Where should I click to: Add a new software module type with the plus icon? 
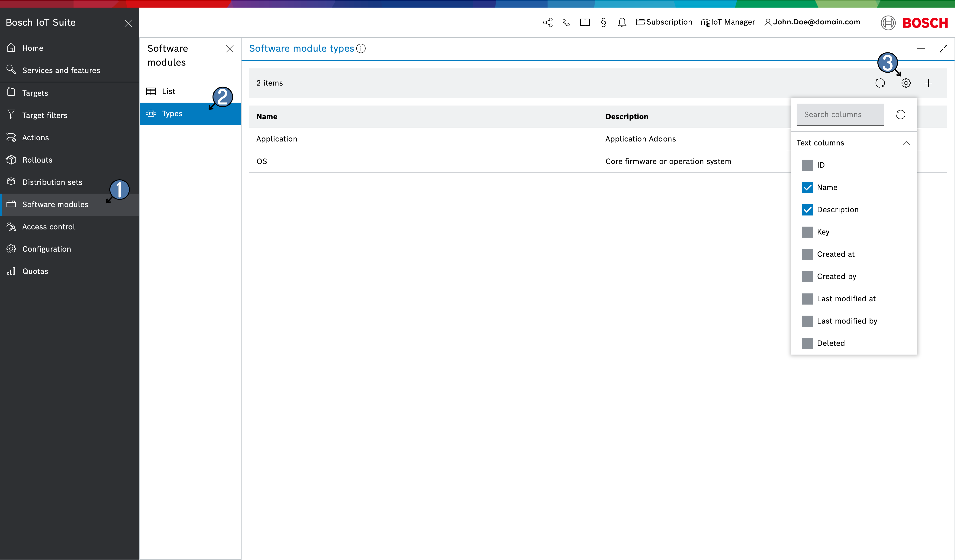[928, 83]
